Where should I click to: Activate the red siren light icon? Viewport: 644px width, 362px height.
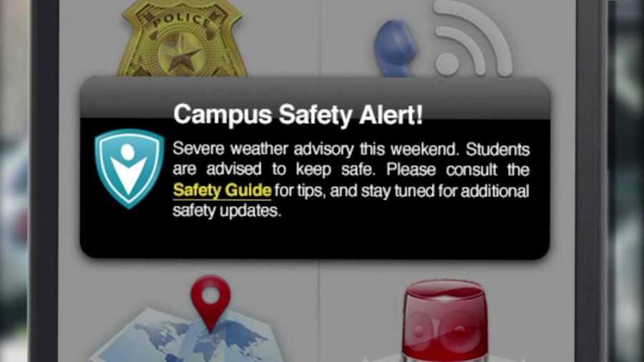coord(445,321)
